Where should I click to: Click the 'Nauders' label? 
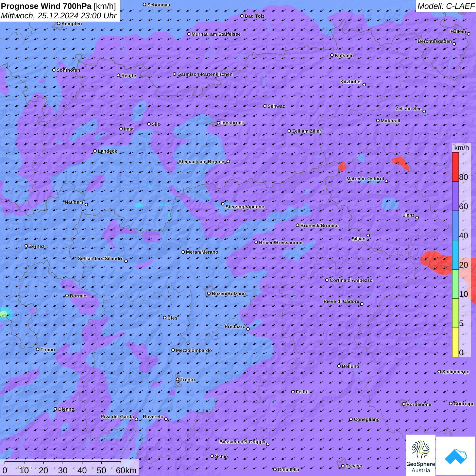(74, 202)
